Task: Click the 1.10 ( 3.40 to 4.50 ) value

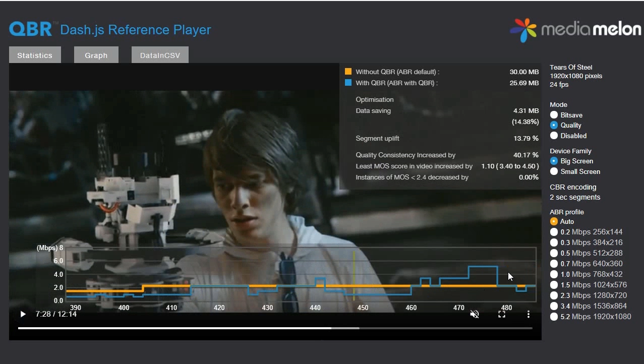Action: coord(510,166)
